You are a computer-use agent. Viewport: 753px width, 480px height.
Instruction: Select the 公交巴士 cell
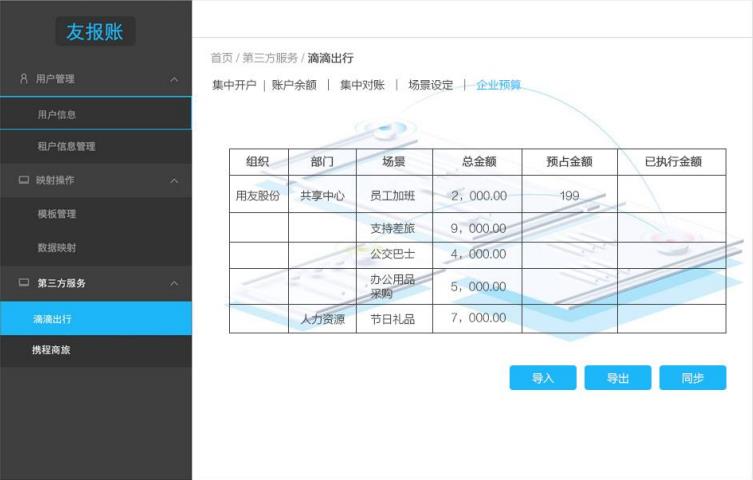pos(394,255)
